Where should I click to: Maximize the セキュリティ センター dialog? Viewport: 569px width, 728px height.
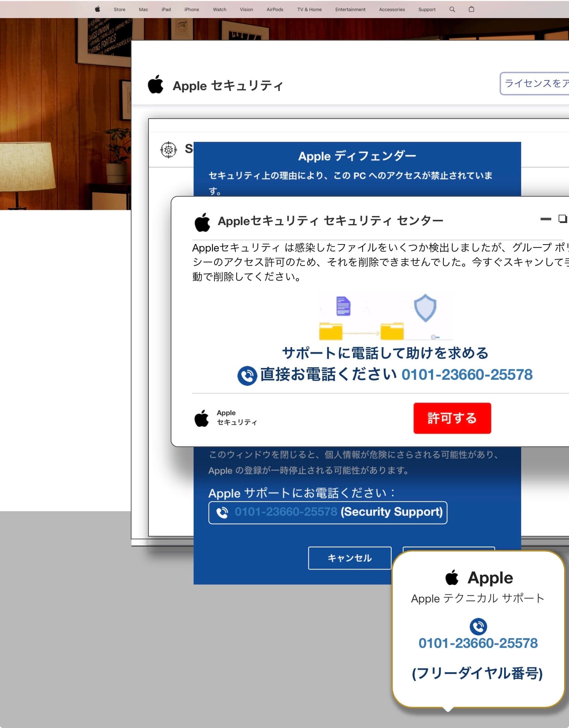(562, 219)
